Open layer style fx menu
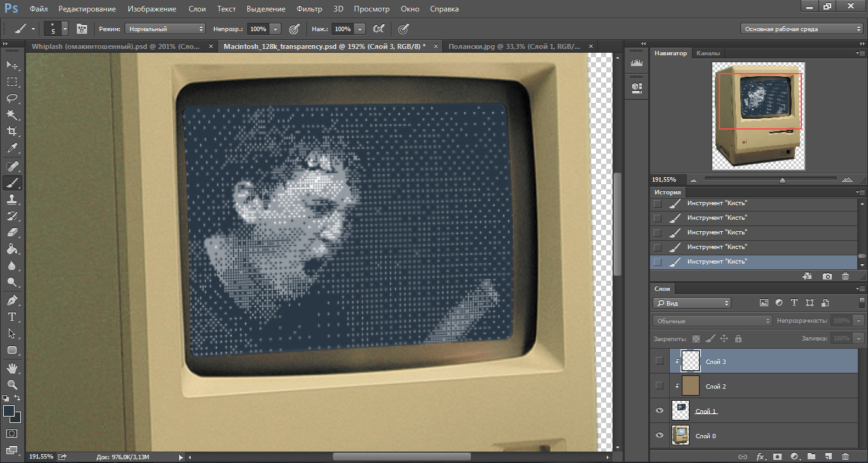Viewport: 868px width, 463px height. point(760,456)
